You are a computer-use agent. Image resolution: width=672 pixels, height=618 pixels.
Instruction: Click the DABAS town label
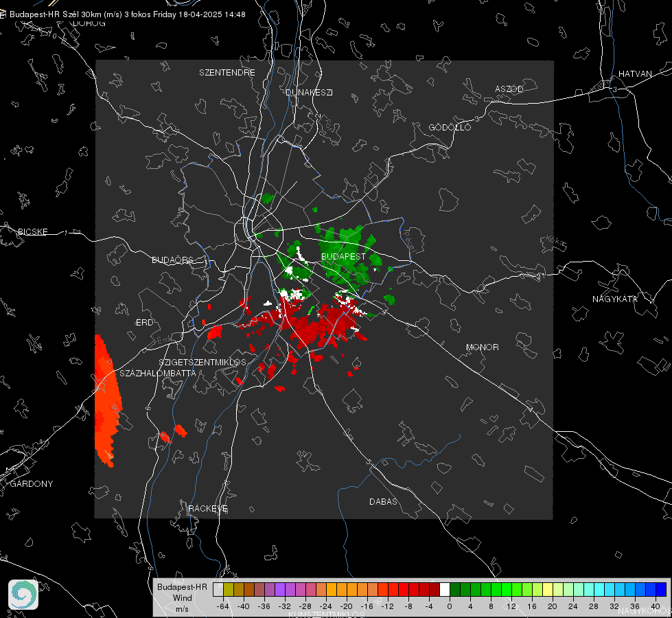383,501
